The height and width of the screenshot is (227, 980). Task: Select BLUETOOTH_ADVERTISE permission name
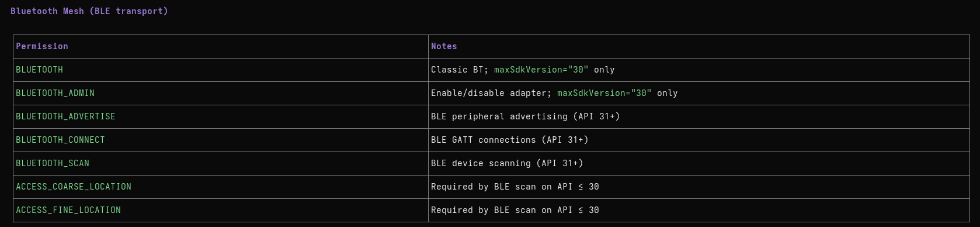click(65, 116)
